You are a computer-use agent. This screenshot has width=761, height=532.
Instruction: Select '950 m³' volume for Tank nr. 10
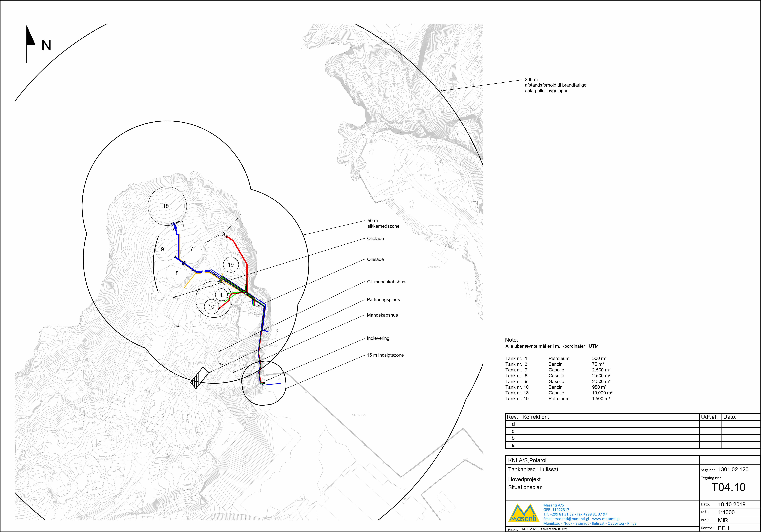click(599, 387)
